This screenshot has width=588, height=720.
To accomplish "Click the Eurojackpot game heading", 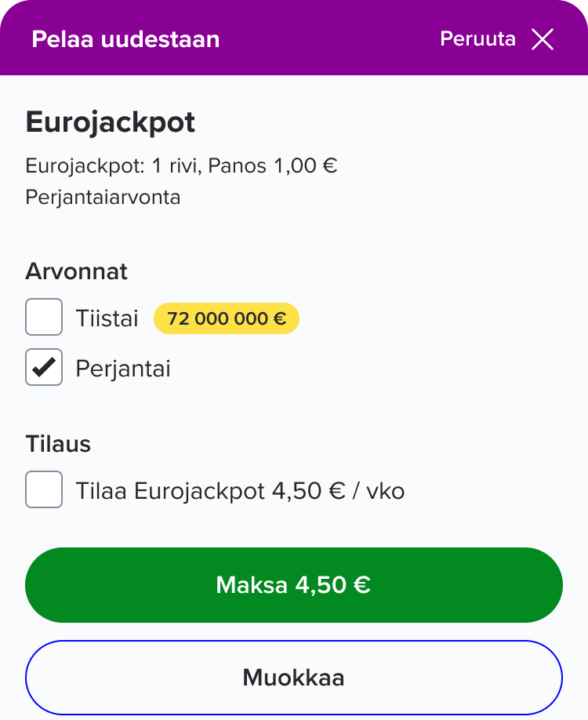I will [x=111, y=123].
